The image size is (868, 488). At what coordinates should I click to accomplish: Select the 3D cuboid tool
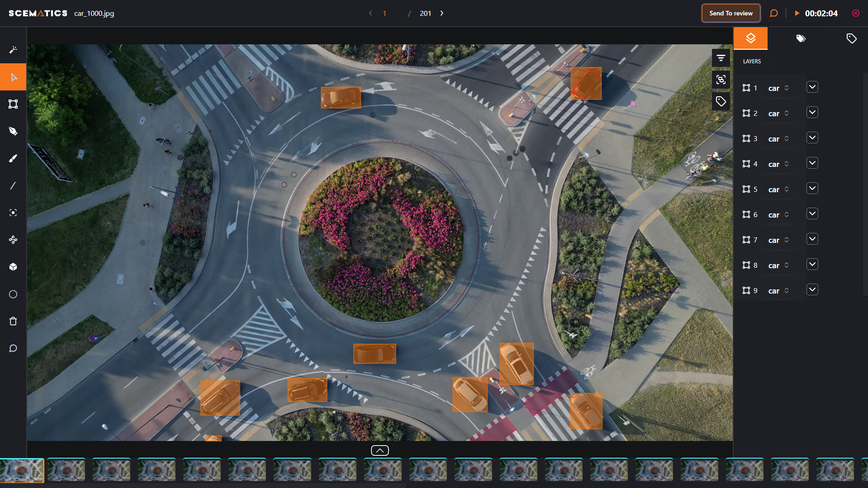(13, 267)
